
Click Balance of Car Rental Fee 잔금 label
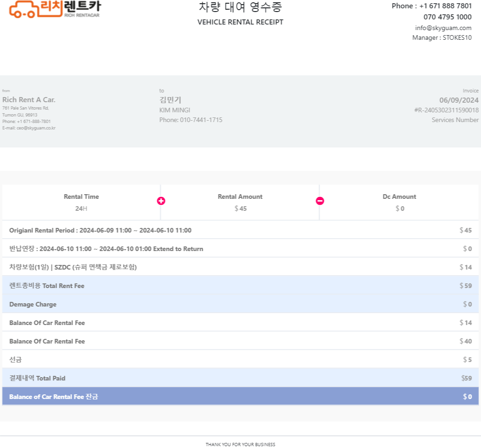[x=54, y=397]
